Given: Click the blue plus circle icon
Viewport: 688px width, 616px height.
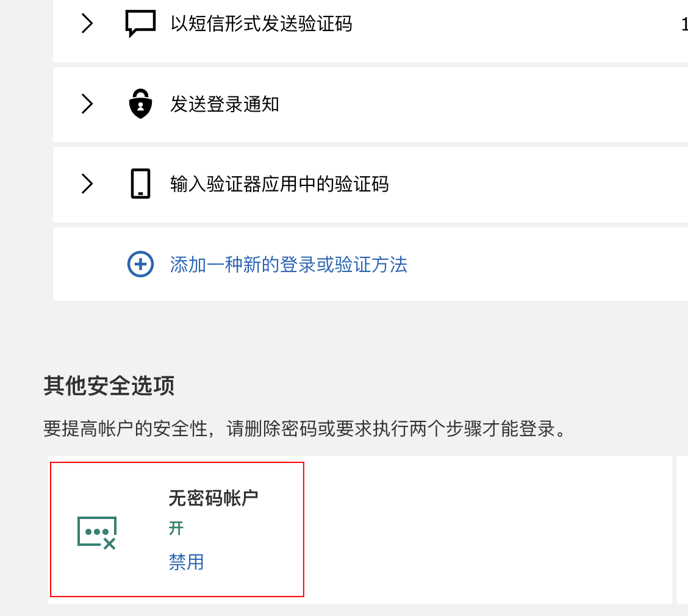Looking at the screenshot, I should point(140,264).
